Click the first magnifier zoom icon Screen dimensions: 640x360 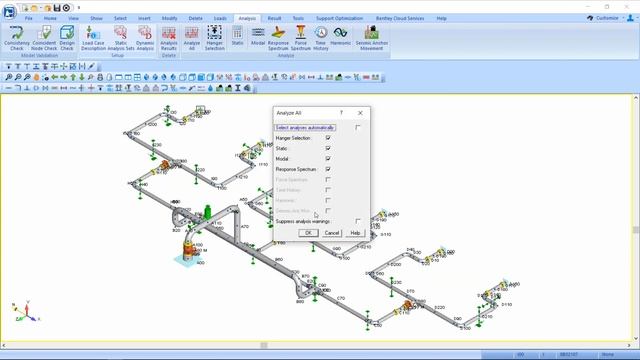(9, 77)
